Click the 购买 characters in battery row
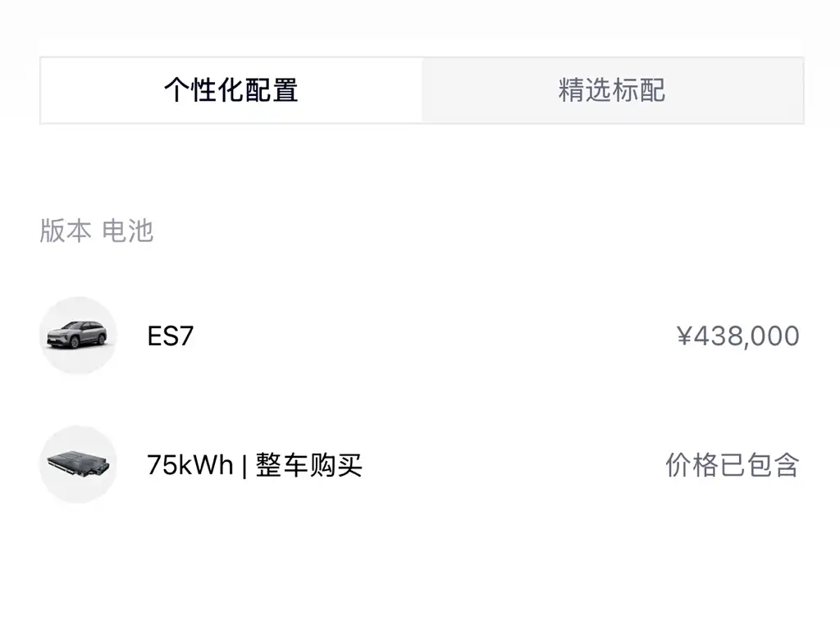Screen dimensions: 840x630 (x=336, y=465)
